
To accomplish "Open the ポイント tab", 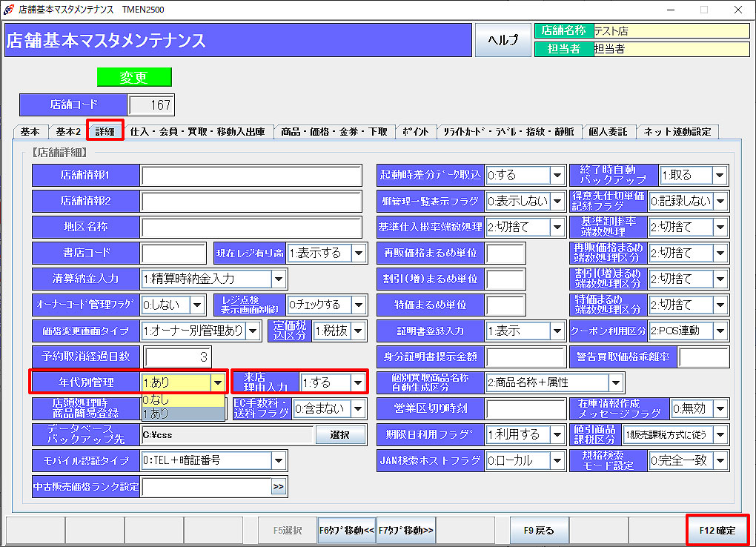I will coord(415,132).
